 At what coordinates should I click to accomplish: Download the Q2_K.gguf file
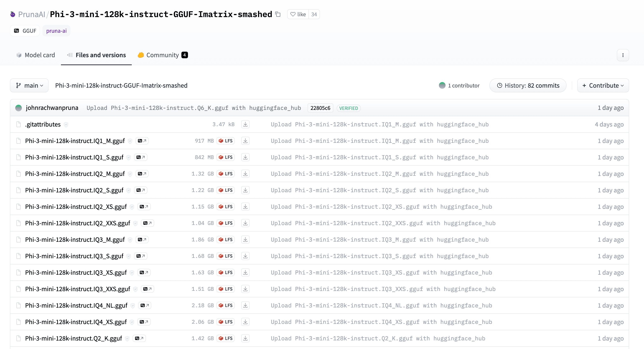(245, 339)
